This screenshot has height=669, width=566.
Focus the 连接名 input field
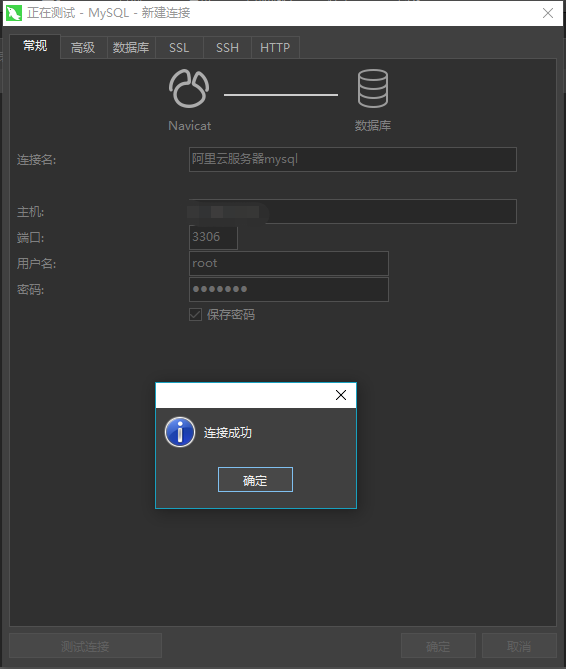tap(353, 160)
